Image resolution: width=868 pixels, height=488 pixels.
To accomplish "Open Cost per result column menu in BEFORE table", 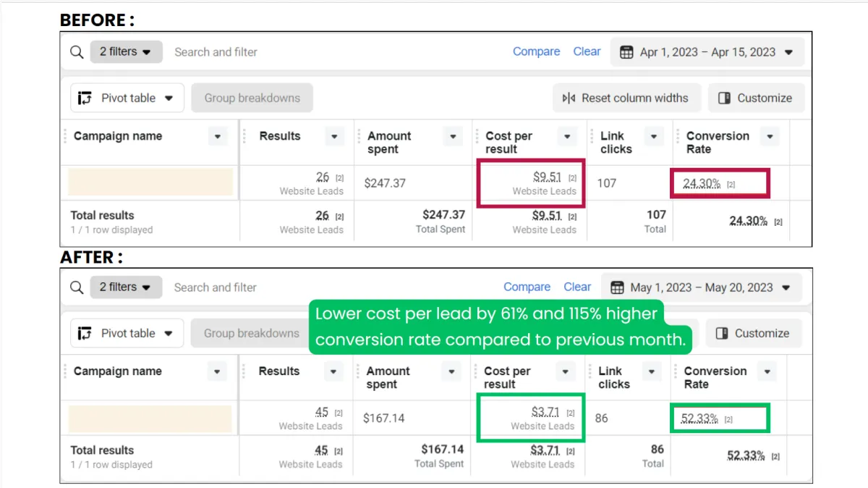I will point(568,136).
